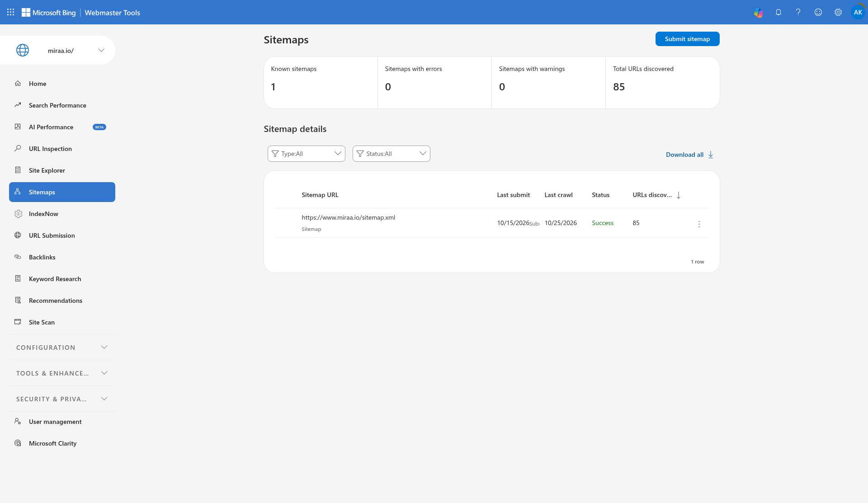Click the Last crawl column header
Image resolution: width=868 pixels, height=503 pixels.
pyautogui.click(x=559, y=195)
